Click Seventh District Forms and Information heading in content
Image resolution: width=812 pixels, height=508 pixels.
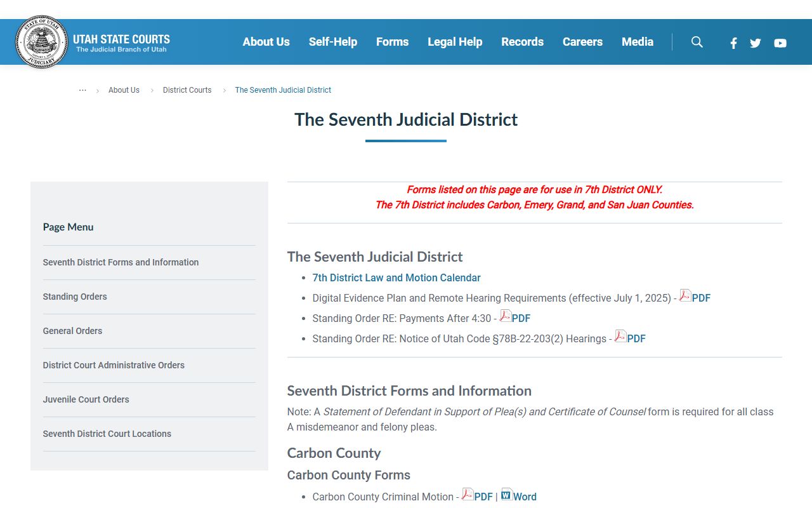point(409,391)
